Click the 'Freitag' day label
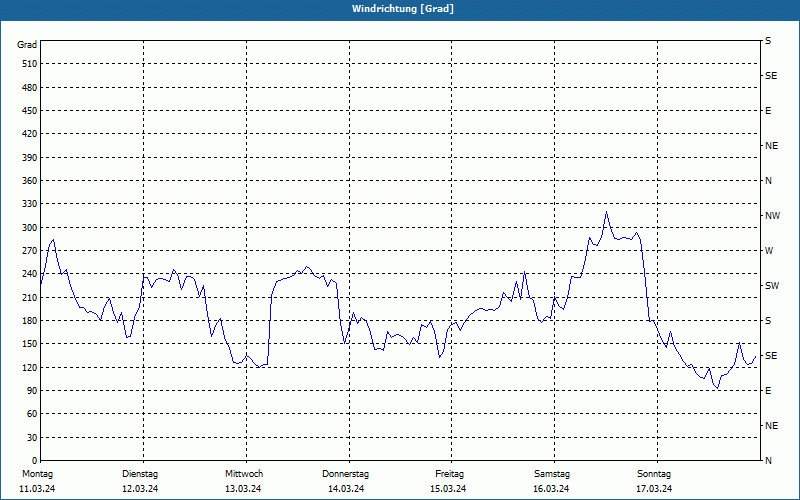Viewport: 800px width, 500px height. click(449, 474)
